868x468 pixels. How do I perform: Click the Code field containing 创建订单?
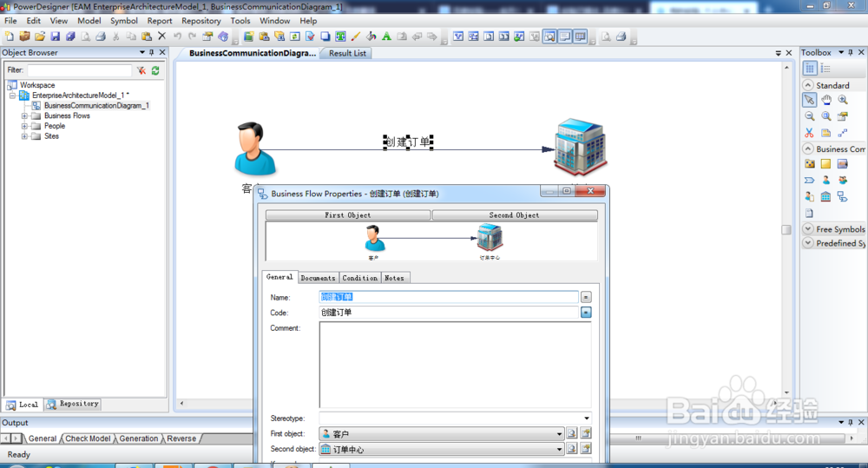tap(449, 313)
